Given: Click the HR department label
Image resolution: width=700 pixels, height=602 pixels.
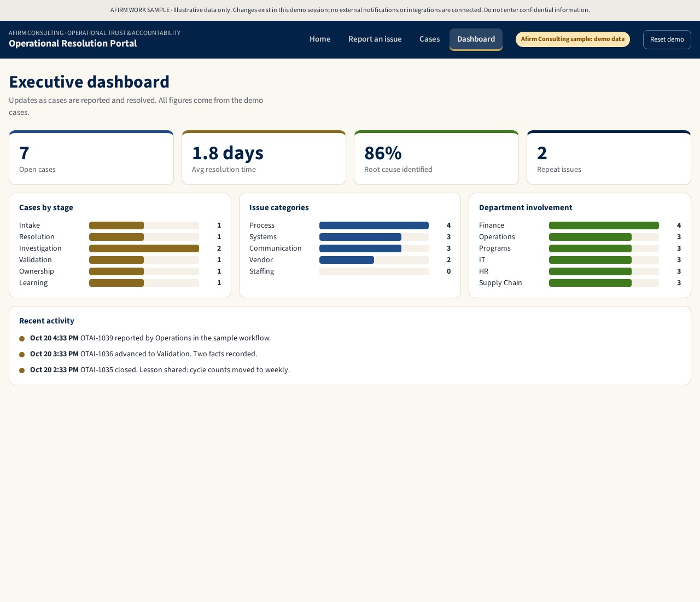Looking at the screenshot, I should point(484,271).
